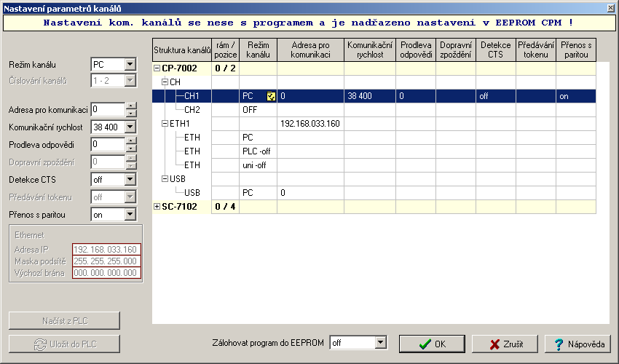Increase Prodleva odpovědi value

130,141
